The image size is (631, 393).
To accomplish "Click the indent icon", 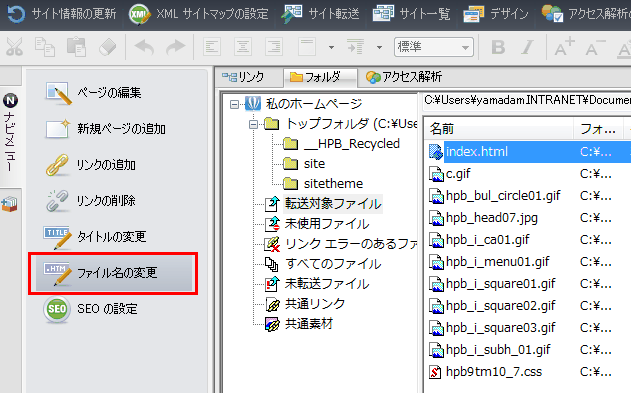I will tap(355, 47).
